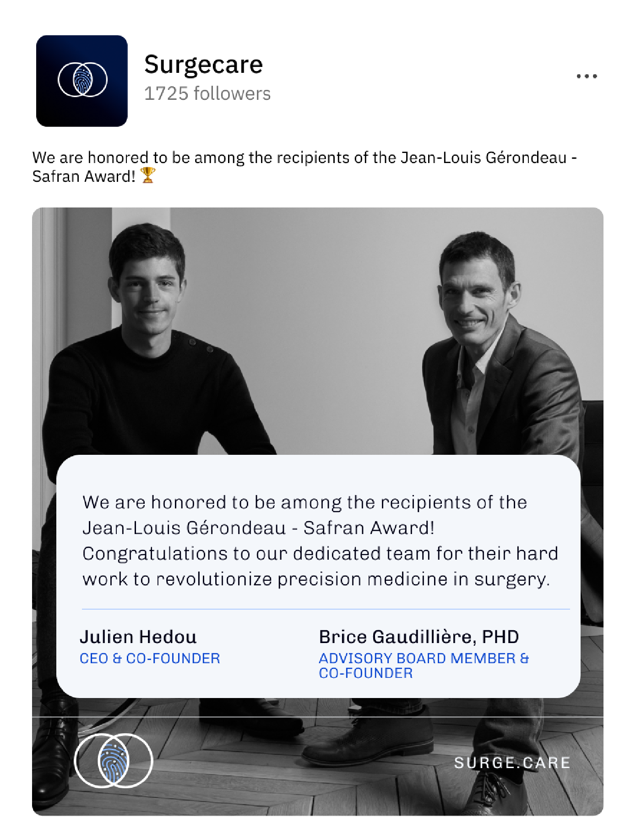Click the "Congratulations to our dedicated team" line
This screenshot has height=840, width=636.
pos(320,553)
